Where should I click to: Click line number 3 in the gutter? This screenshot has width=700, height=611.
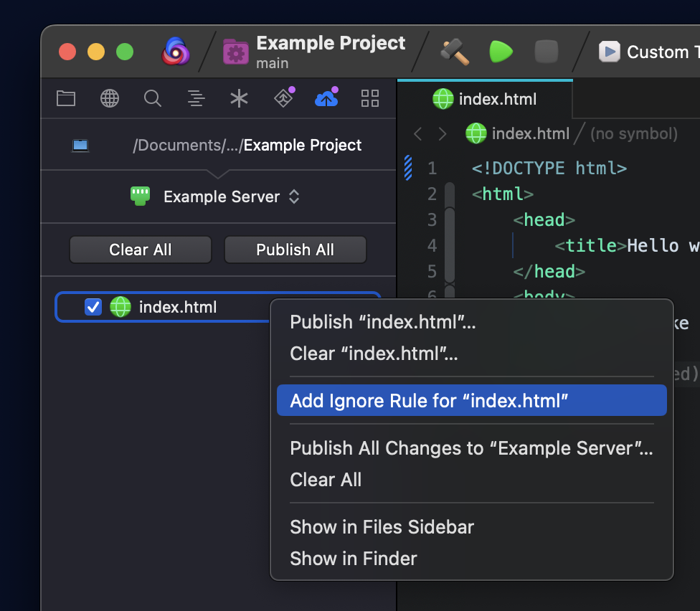coord(432,220)
